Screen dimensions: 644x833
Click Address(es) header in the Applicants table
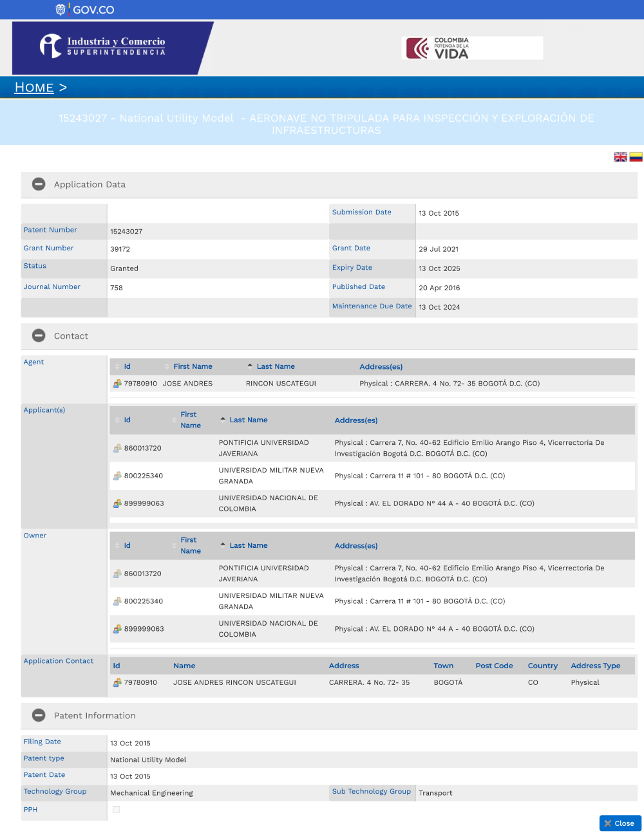point(355,420)
